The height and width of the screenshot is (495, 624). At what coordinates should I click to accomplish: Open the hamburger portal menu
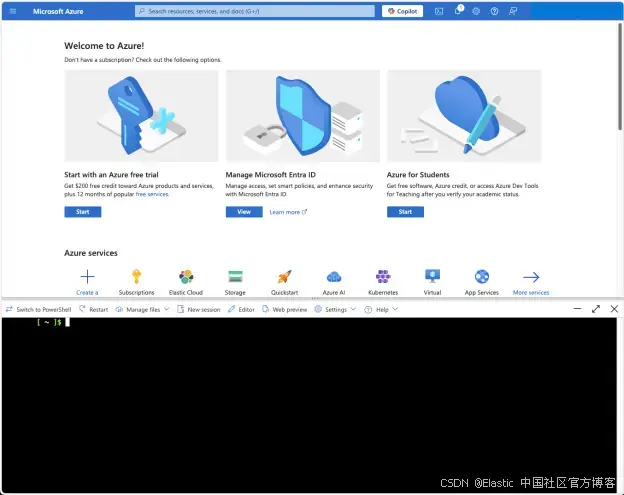[x=13, y=11]
